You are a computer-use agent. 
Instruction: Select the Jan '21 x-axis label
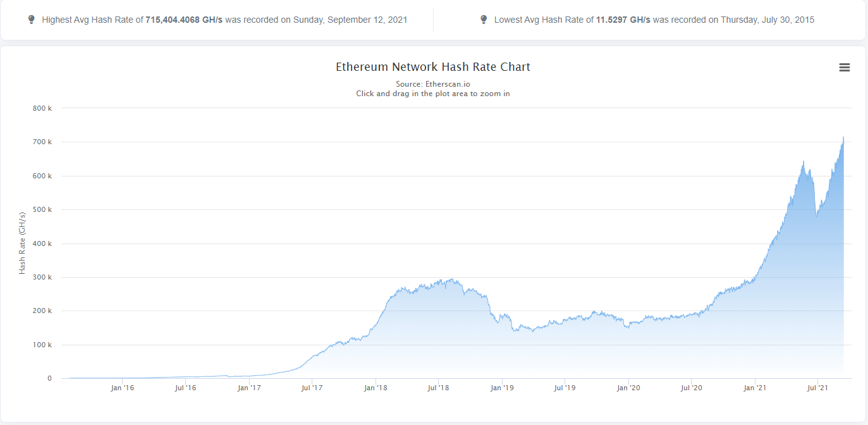755,388
